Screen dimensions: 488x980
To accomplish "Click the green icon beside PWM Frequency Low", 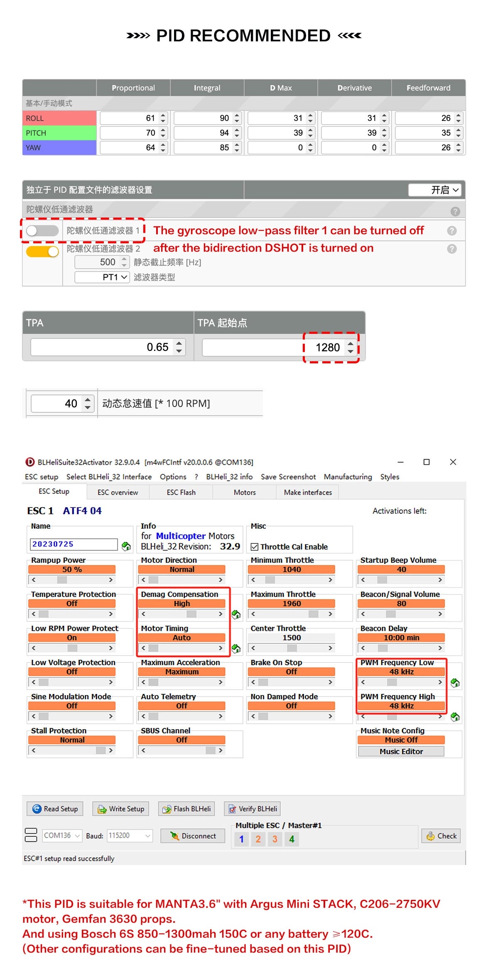I will (x=455, y=682).
